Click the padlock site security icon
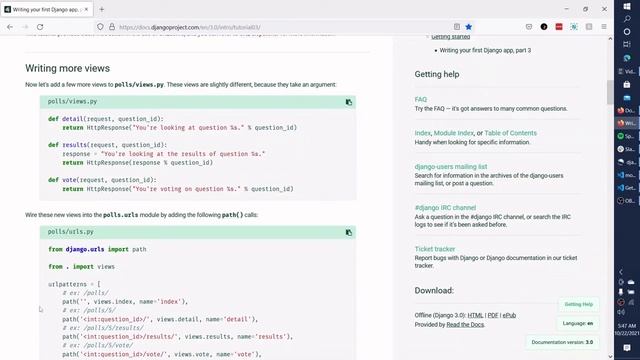This screenshot has height=360, width=640. [x=112, y=27]
